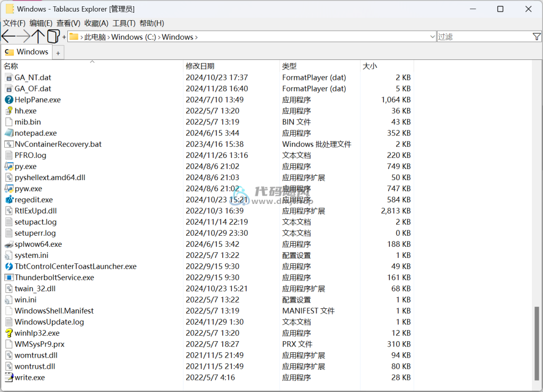Image resolution: width=543 pixels, height=392 pixels.
Task: Click the py.exe Python icon
Action: [x=9, y=166]
